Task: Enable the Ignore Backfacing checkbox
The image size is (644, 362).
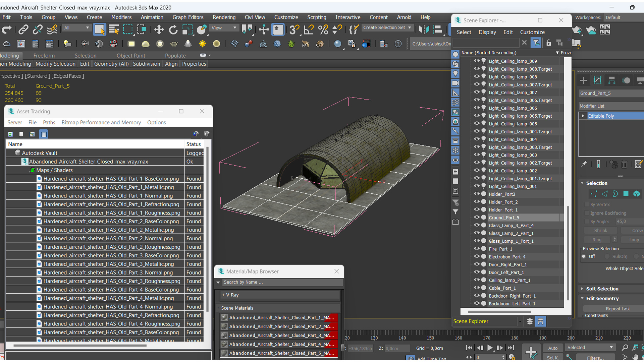Action: click(587, 213)
